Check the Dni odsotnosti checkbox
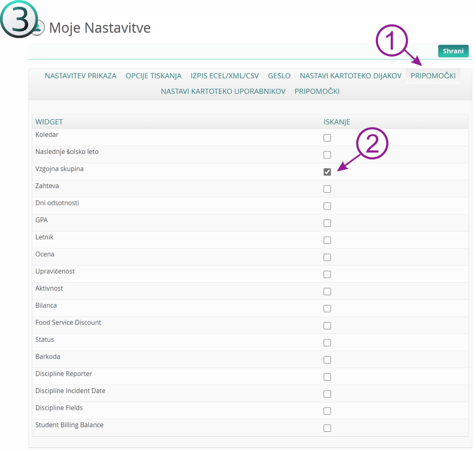The height and width of the screenshot is (451, 476). point(327,206)
